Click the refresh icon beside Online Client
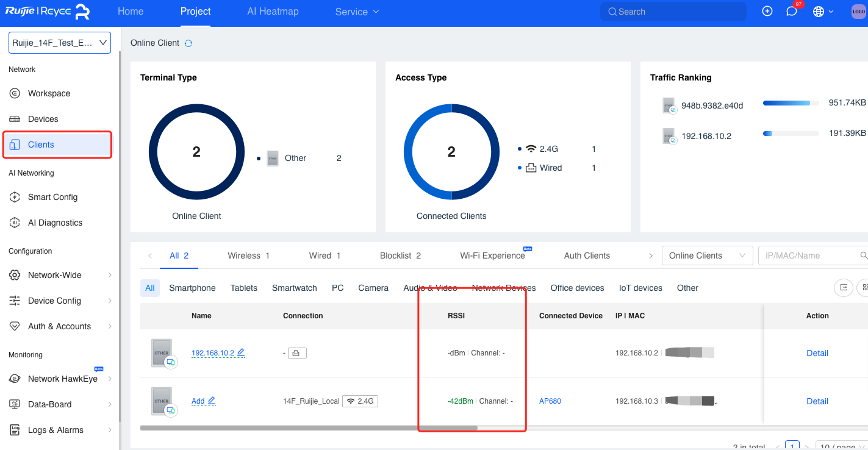This screenshot has width=868, height=450. pos(188,43)
